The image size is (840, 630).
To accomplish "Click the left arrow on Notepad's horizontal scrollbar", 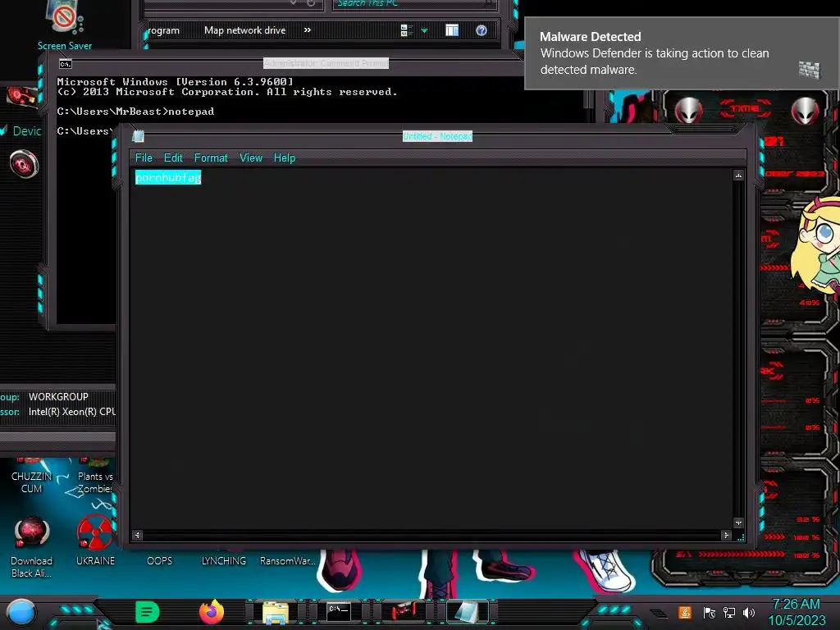I will [138, 535].
